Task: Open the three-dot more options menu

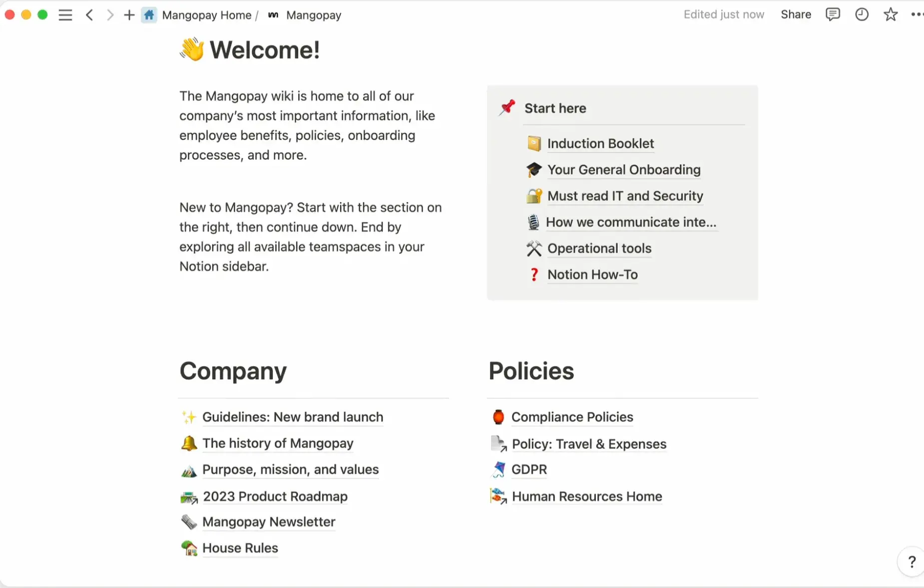Action: click(917, 14)
